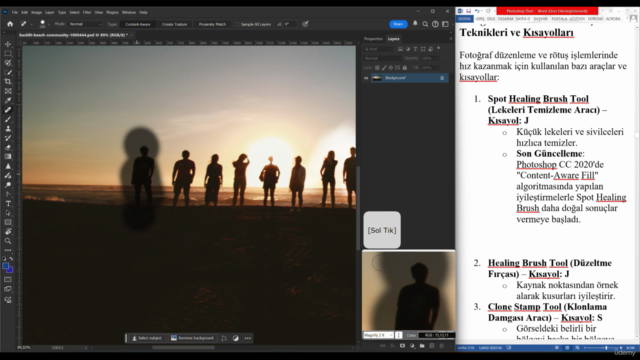Save the Word document
The height and width of the screenshot is (360, 640).
click(468, 11)
